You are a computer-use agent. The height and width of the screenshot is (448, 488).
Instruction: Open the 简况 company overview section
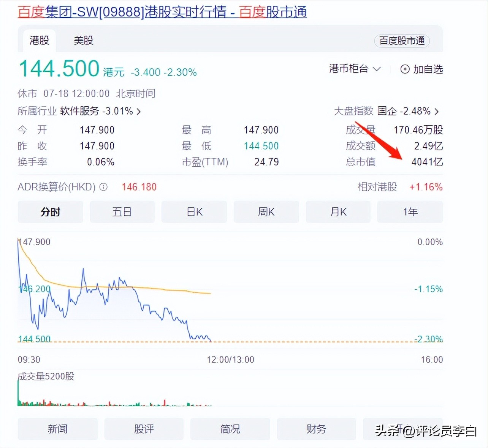coord(230,429)
